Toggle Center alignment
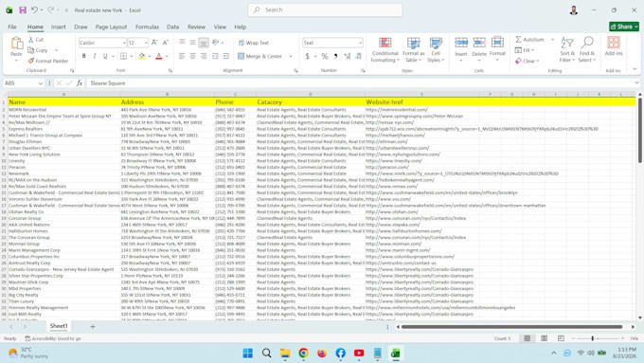Screen dimensions: 644x363 tap(192, 56)
